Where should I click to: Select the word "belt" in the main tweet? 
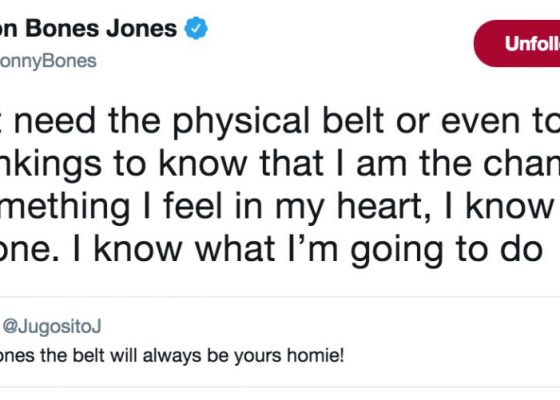tap(353, 121)
